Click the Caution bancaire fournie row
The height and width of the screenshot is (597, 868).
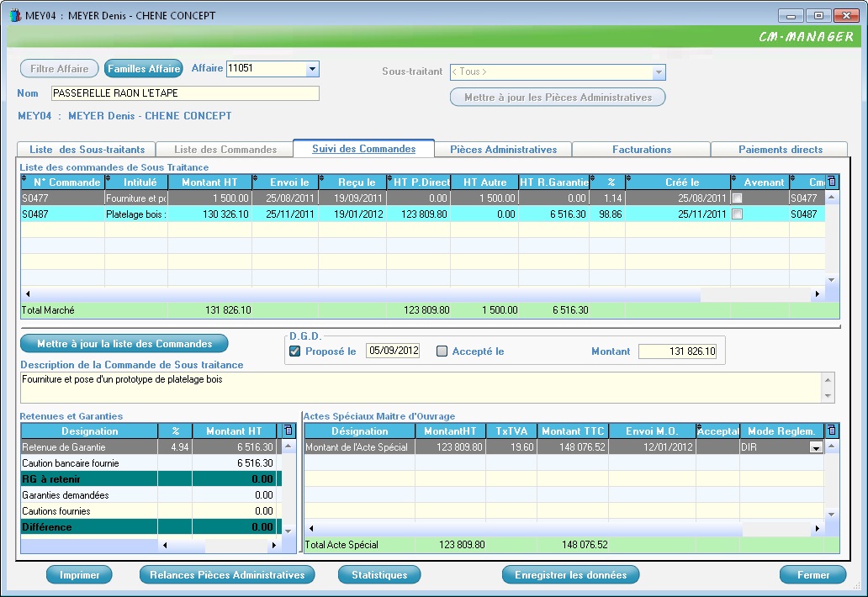tap(151, 463)
